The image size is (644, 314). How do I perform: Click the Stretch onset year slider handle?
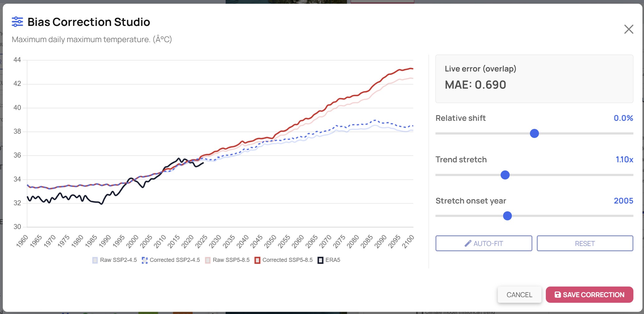[x=507, y=216]
